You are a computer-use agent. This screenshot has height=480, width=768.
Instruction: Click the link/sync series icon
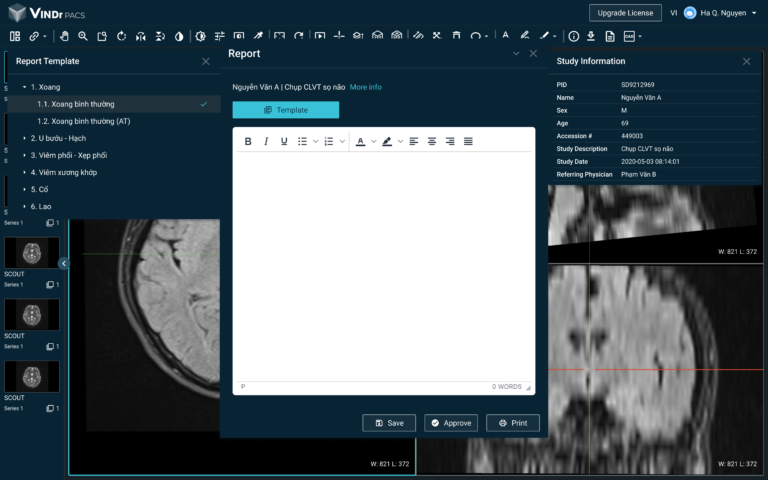click(34, 36)
